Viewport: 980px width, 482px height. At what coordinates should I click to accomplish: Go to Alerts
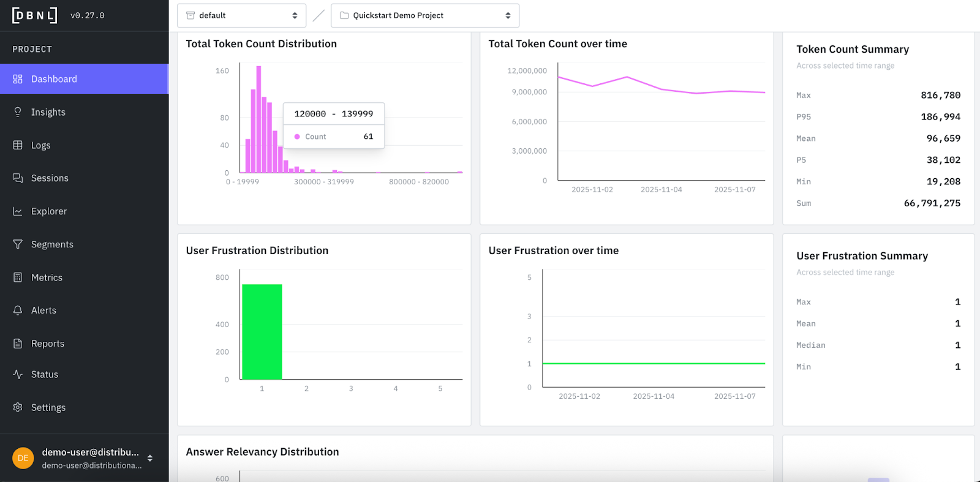84,311
